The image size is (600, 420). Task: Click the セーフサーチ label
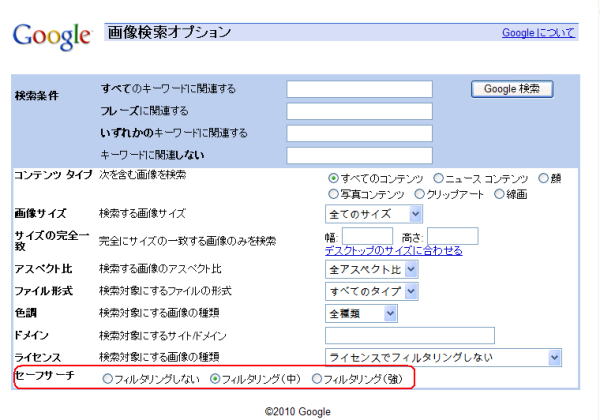(44, 375)
